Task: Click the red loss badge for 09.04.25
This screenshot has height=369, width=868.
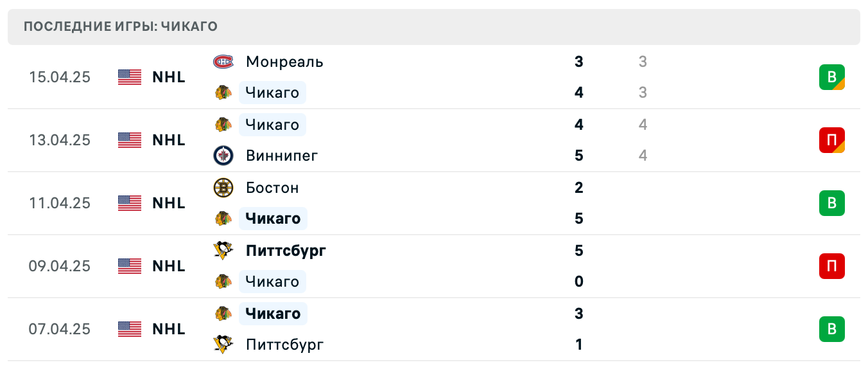Action: coord(831,266)
